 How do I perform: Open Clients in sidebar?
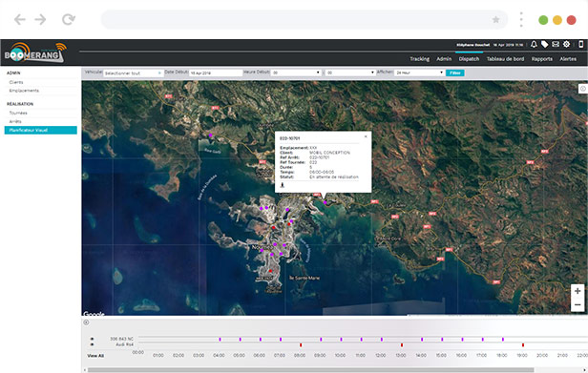(16, 82)
